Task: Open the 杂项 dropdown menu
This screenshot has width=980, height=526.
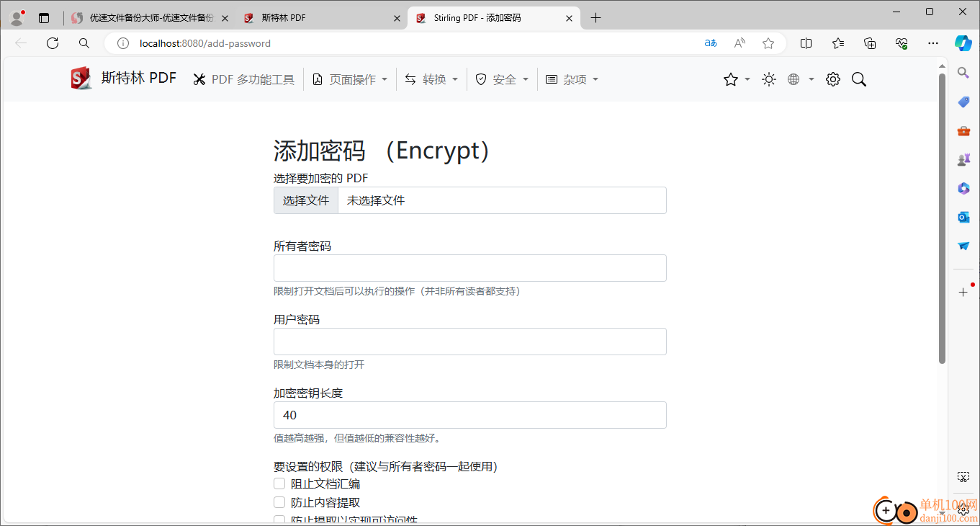Action: tap(572, 79)
